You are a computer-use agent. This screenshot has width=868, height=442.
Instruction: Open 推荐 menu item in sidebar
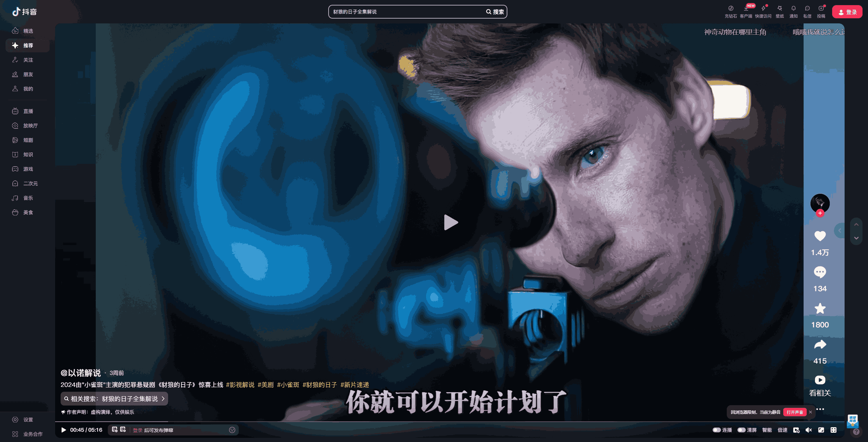(28, 45)
